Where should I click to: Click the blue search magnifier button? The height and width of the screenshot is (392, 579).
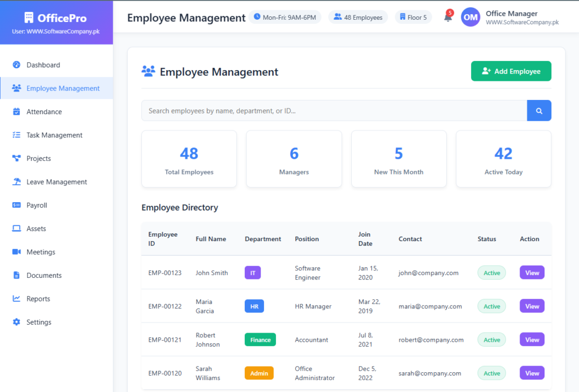[539, 111]
